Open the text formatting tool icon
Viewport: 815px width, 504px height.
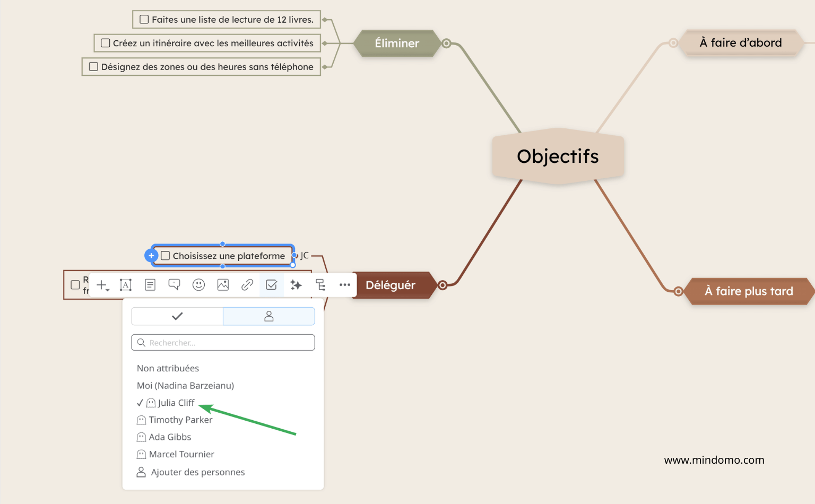tap(126, 285)
